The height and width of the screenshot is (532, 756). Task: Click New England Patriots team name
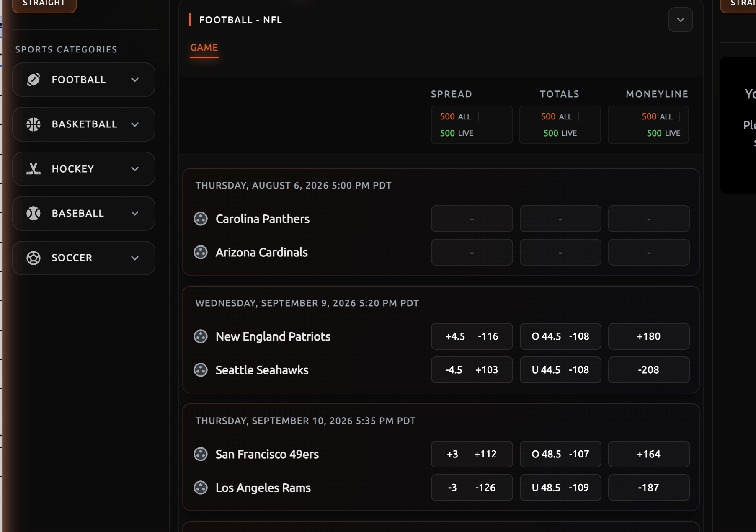[x=273, y=336]
